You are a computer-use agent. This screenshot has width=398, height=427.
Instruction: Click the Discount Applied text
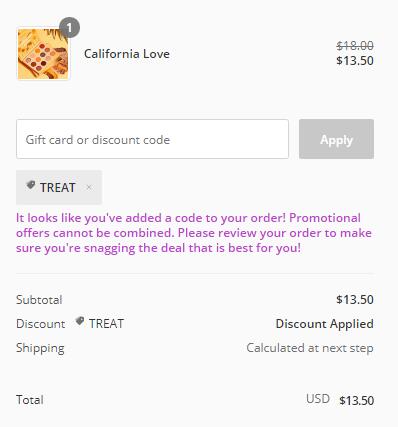click(324, 324)
